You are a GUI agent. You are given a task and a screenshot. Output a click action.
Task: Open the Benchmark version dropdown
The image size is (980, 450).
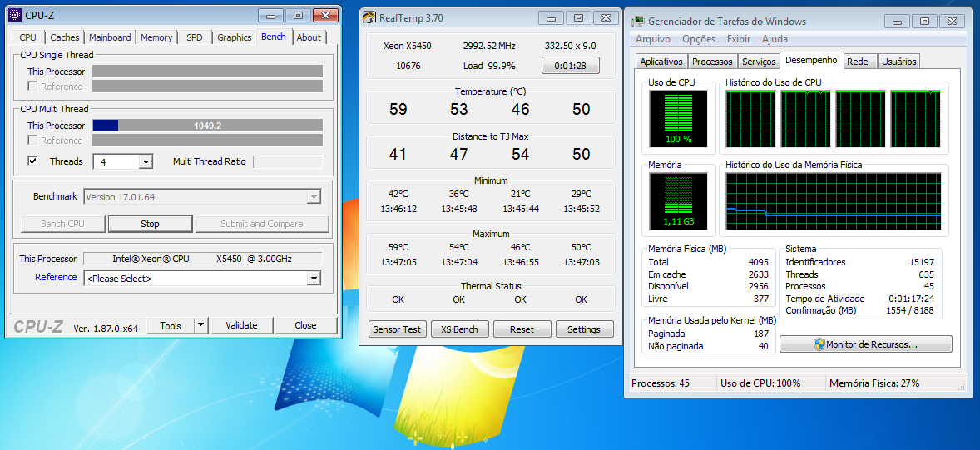[314, 197]
